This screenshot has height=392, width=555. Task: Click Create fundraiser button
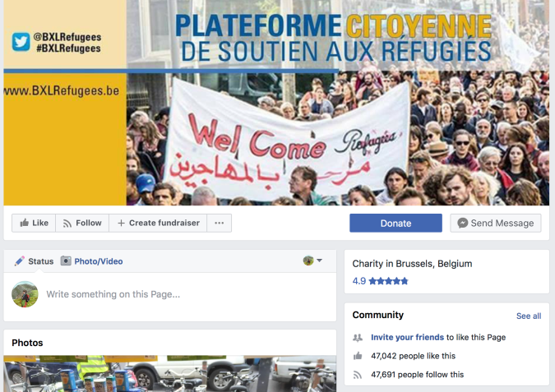pyautogui.click(x=159, y=223)
